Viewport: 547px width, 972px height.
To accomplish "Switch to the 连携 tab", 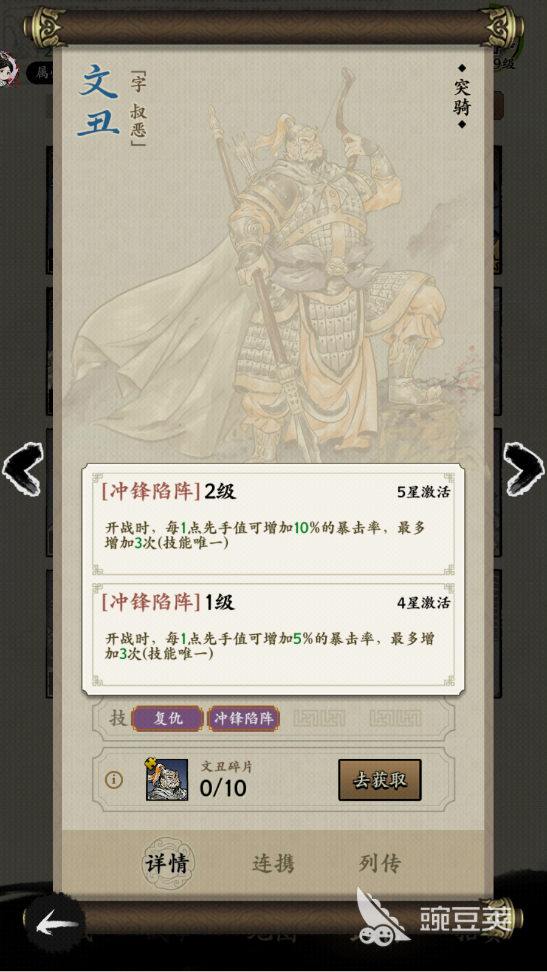I will pyautogui.click(x=273, y=864).
